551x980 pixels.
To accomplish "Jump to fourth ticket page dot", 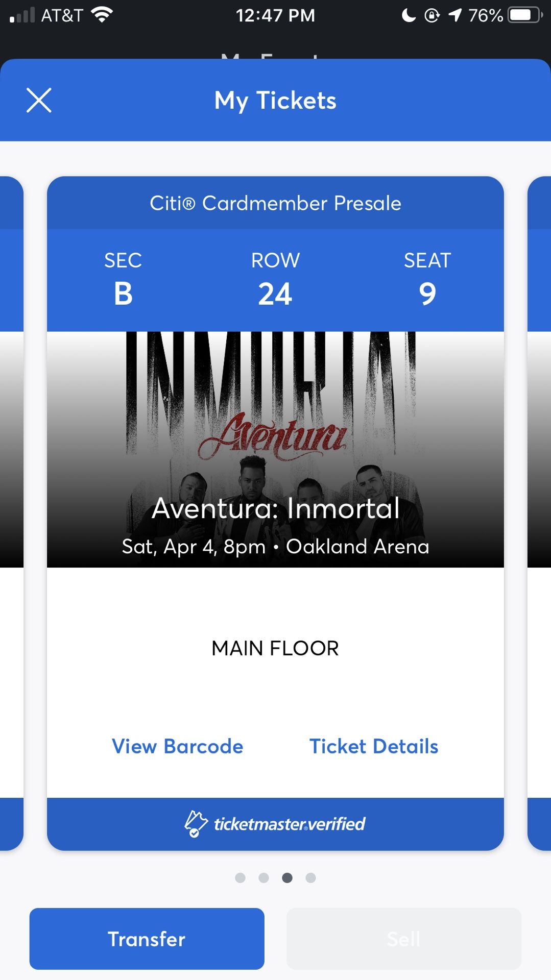I will [x=310, y=877].
